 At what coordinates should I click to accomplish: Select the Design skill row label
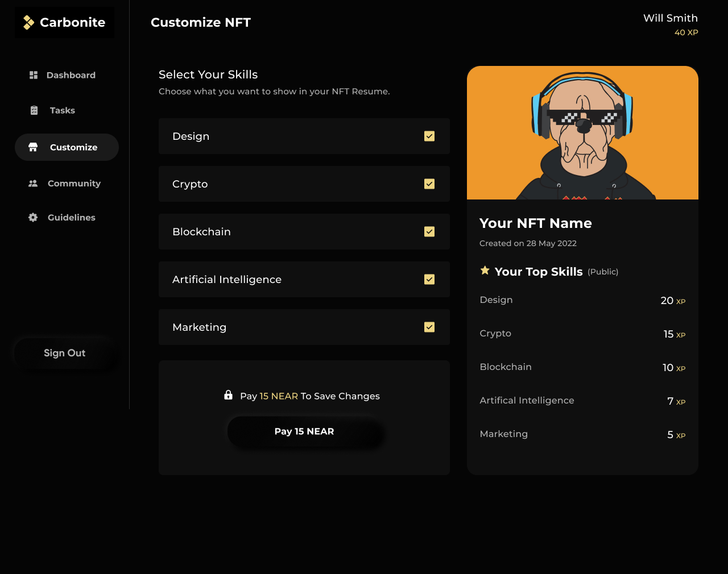191,136
